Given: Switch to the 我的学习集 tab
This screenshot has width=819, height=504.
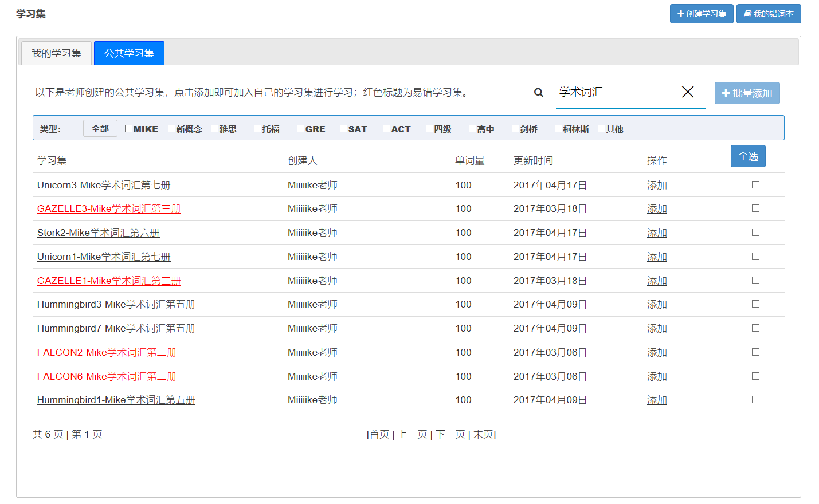Looking at the screenshot, I should tap(56, 53).
